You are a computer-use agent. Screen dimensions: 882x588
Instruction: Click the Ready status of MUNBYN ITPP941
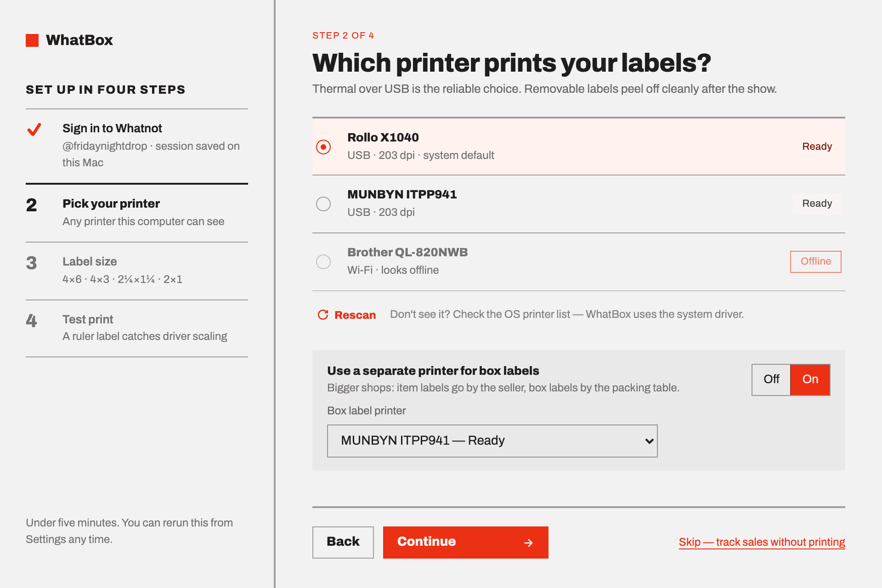click(x=817, y=204)
